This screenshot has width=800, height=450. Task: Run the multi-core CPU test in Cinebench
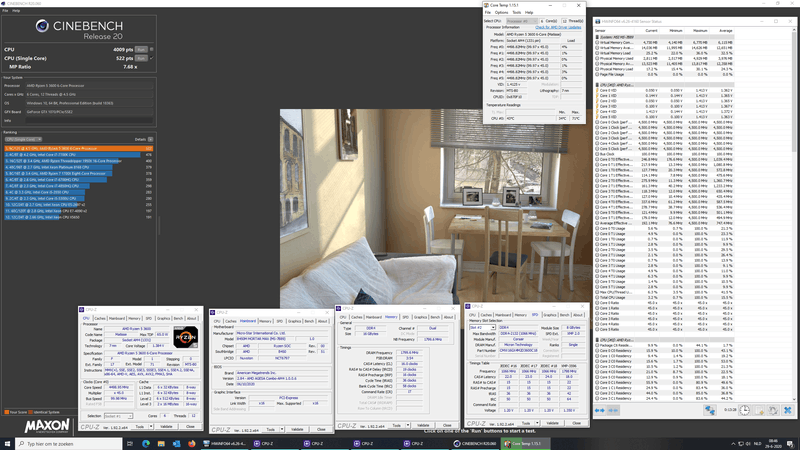(x=141, y=49)
